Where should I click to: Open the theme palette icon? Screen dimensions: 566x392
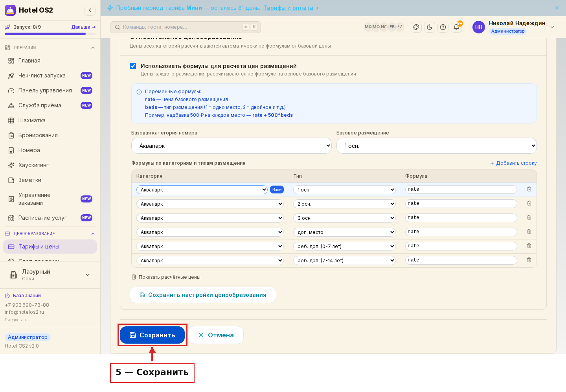[416, 27]
